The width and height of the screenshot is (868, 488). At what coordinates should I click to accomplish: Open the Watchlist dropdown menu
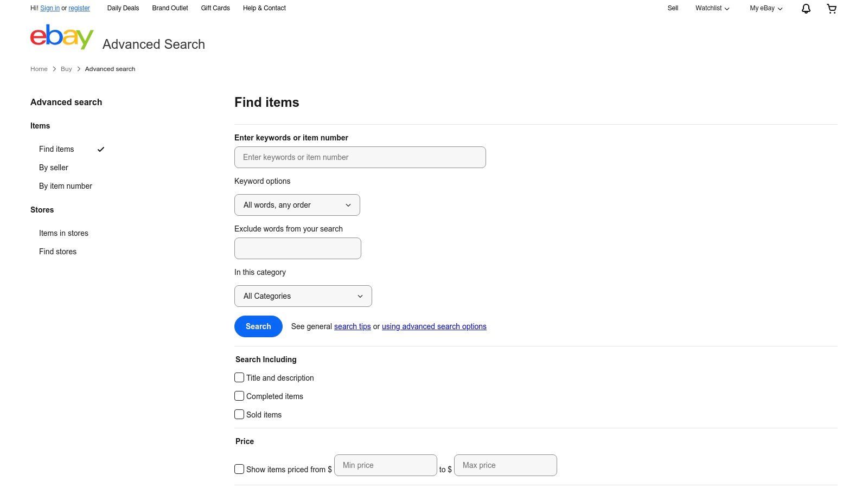coord(711,8)
